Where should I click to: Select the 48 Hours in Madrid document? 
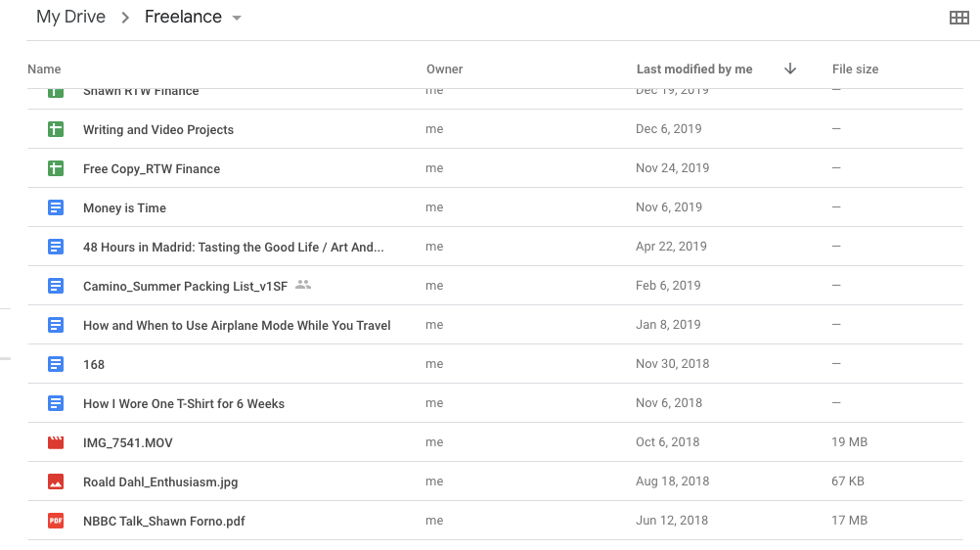tap(233, 247)
